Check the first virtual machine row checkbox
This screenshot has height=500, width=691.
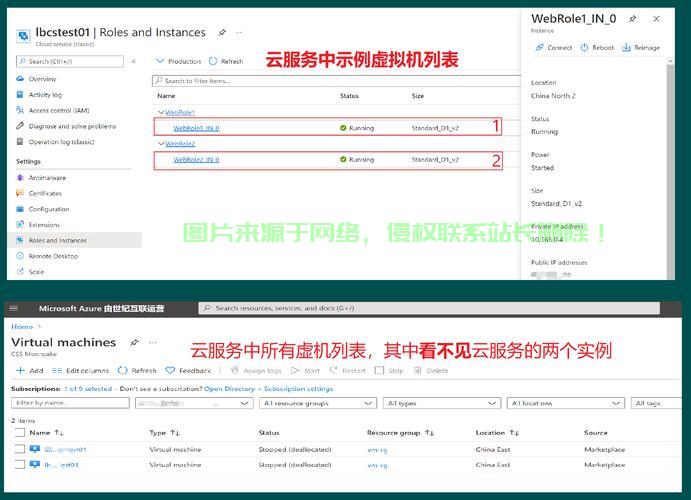[x=19, y=449]
